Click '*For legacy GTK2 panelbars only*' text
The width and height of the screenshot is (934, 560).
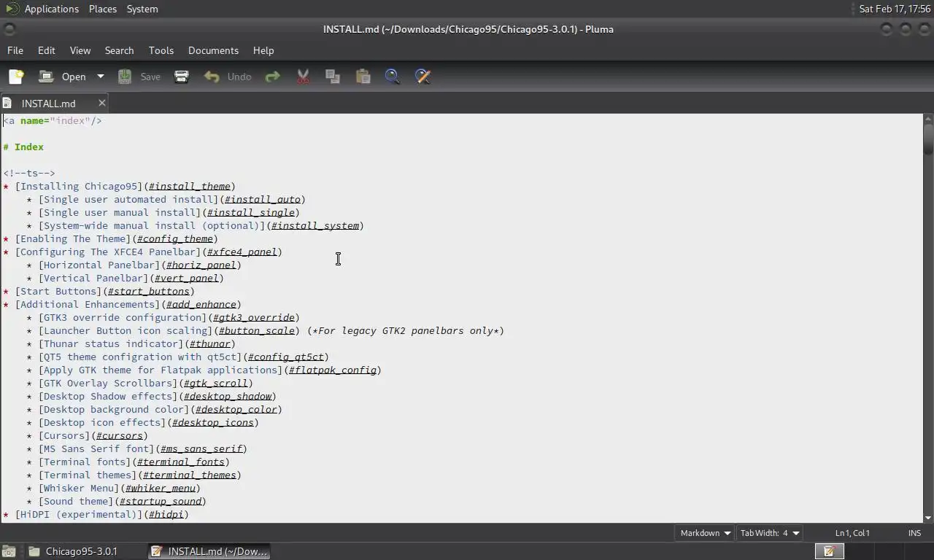406,331
